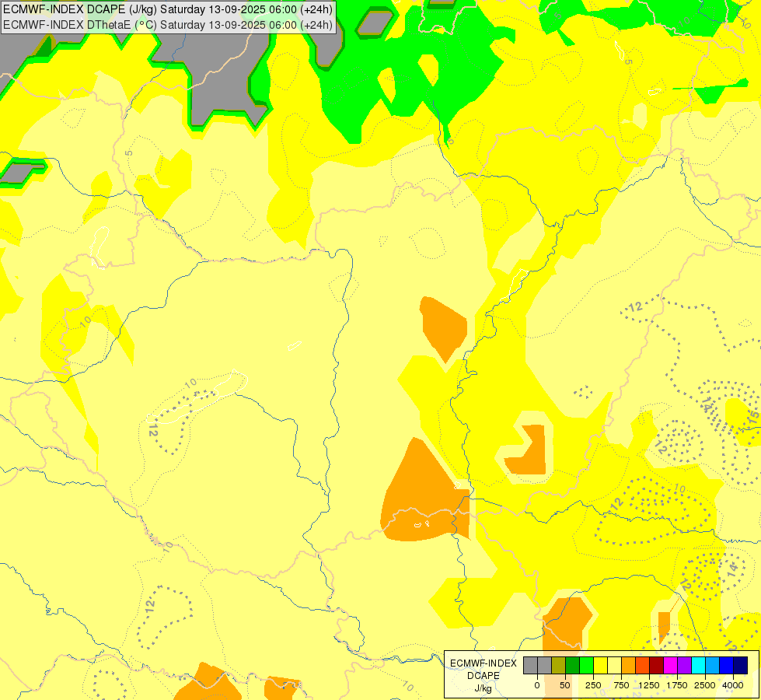Select the pale yellow legend swatch

(614, 665)
